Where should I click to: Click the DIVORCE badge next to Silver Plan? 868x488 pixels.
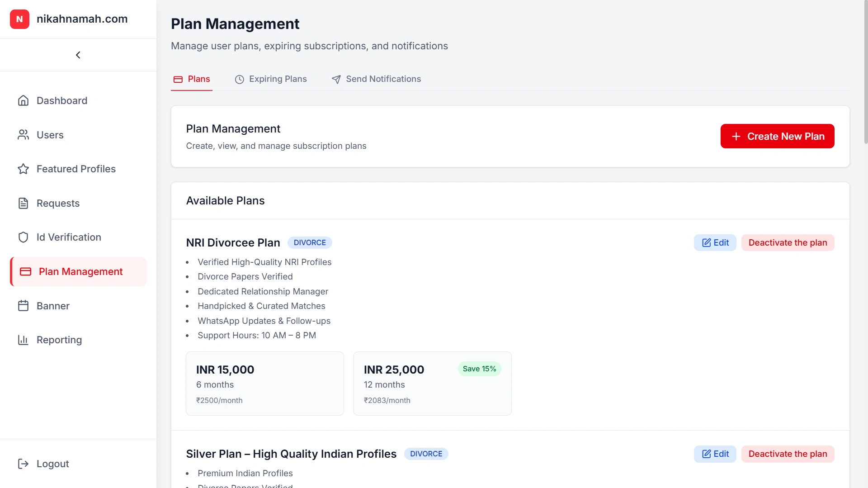pyautogui.click(x=426, y=454)
